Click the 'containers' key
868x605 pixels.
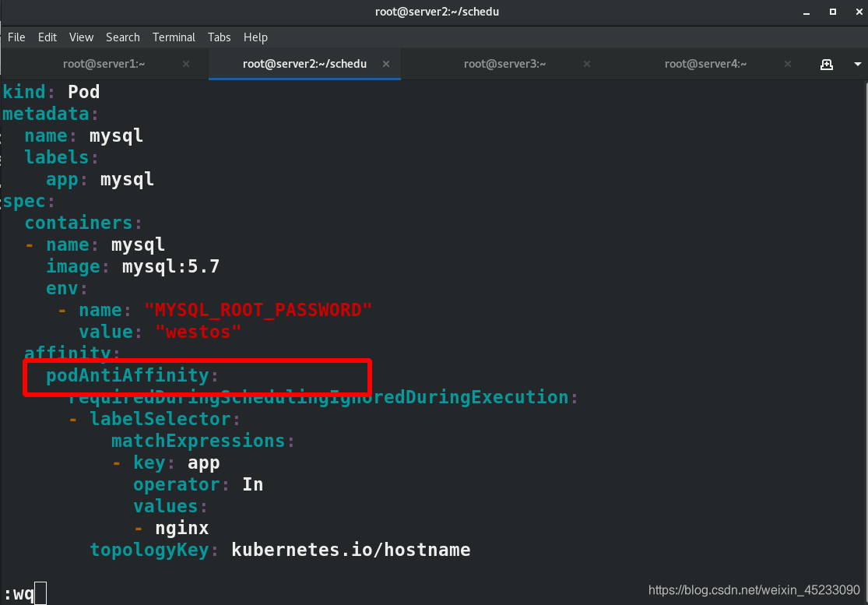(x=79, y=223)
